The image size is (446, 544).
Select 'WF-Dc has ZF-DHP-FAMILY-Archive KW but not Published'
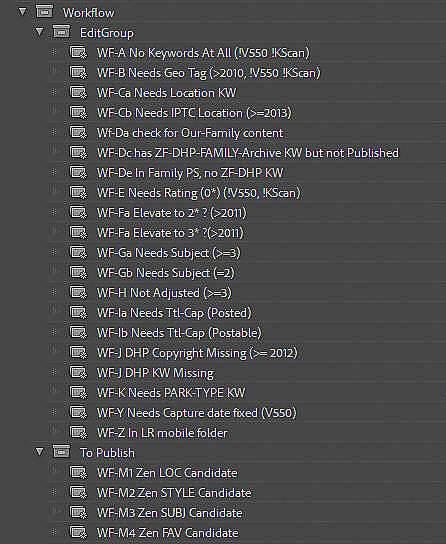(x=248, y=153)
